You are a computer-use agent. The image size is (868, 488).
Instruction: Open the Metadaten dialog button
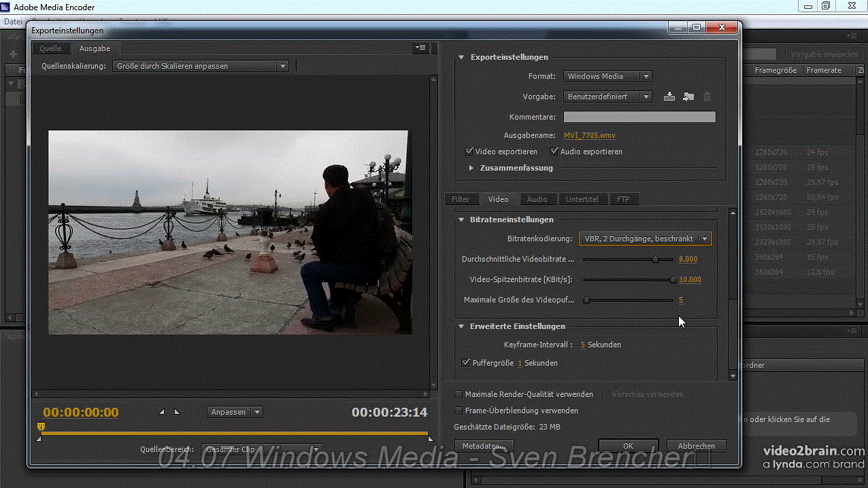pos(484,446)
